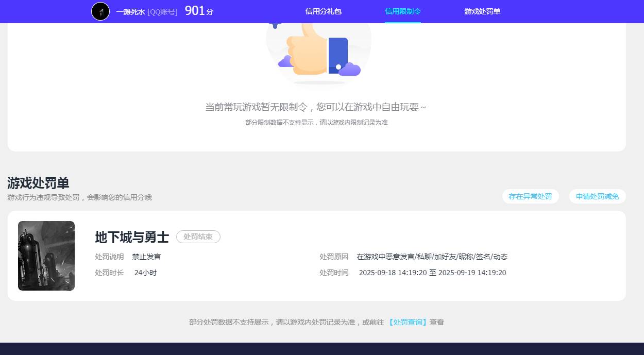
Task: Switch to the 信用分礼包 tab
Action: pyautogui.click(x=323, y=11)
